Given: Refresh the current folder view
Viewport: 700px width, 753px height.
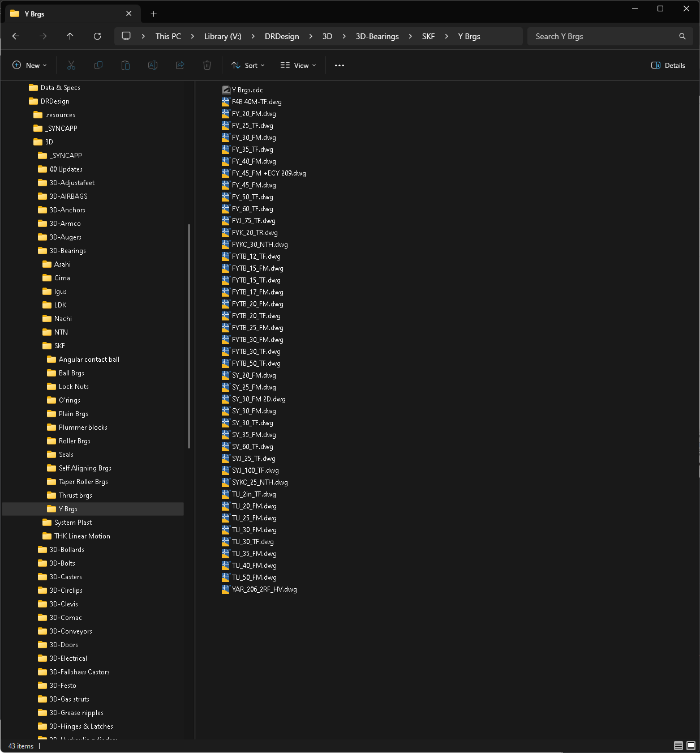Looking at the screenshot, I should (97, 36).
